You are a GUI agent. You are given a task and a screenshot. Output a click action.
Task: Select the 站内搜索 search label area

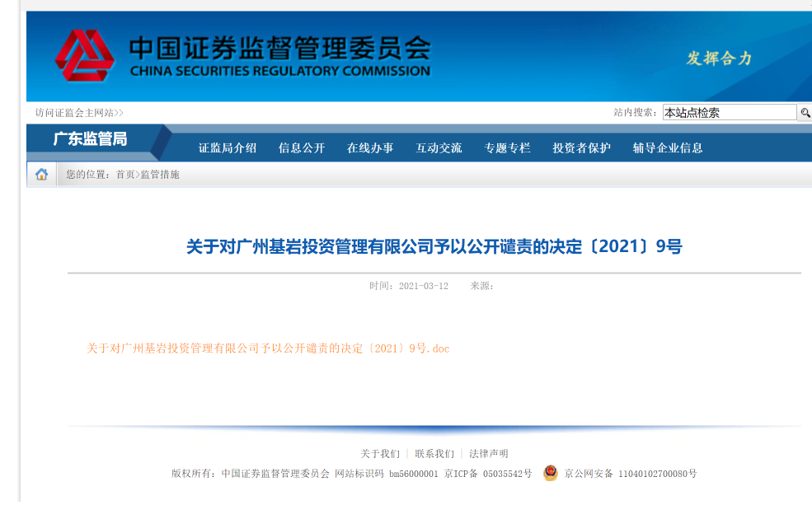[635, 112]
